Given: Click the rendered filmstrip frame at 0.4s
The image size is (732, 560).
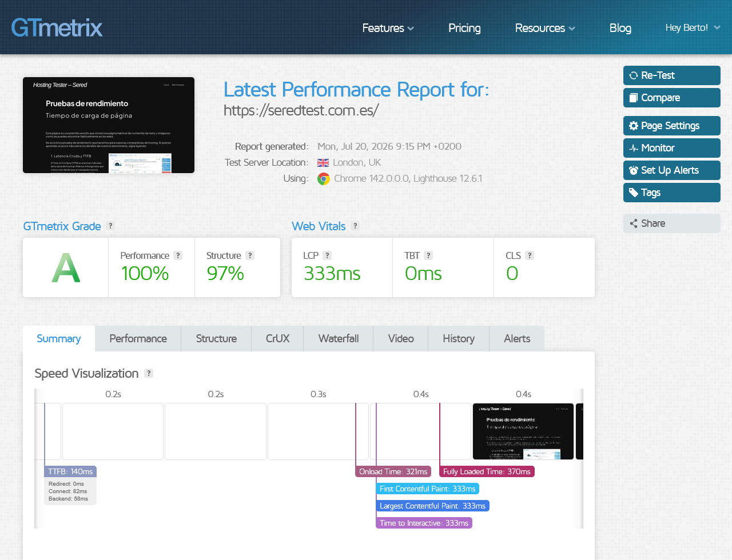Looking at the screenshot, I should click(x=523, y=431).
